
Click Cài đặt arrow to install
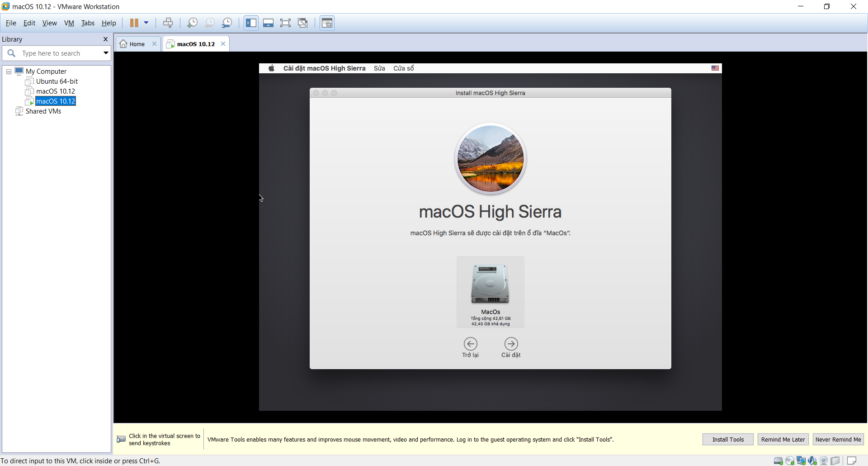pos(511,347)
